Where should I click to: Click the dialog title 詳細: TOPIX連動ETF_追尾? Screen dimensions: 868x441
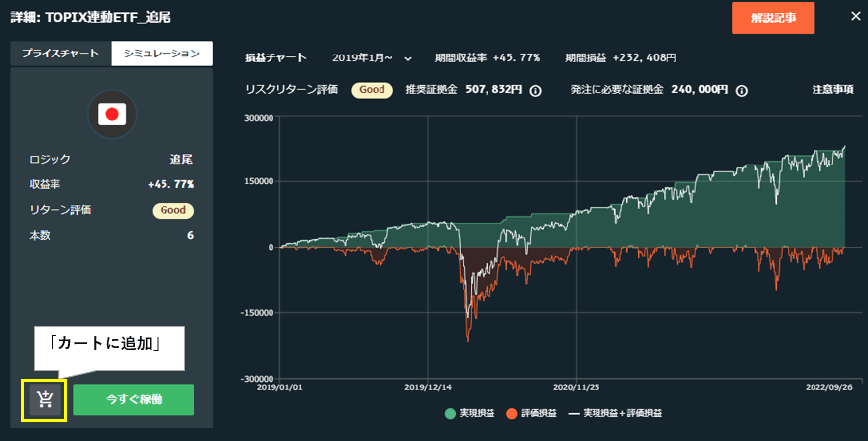point(91,18)
